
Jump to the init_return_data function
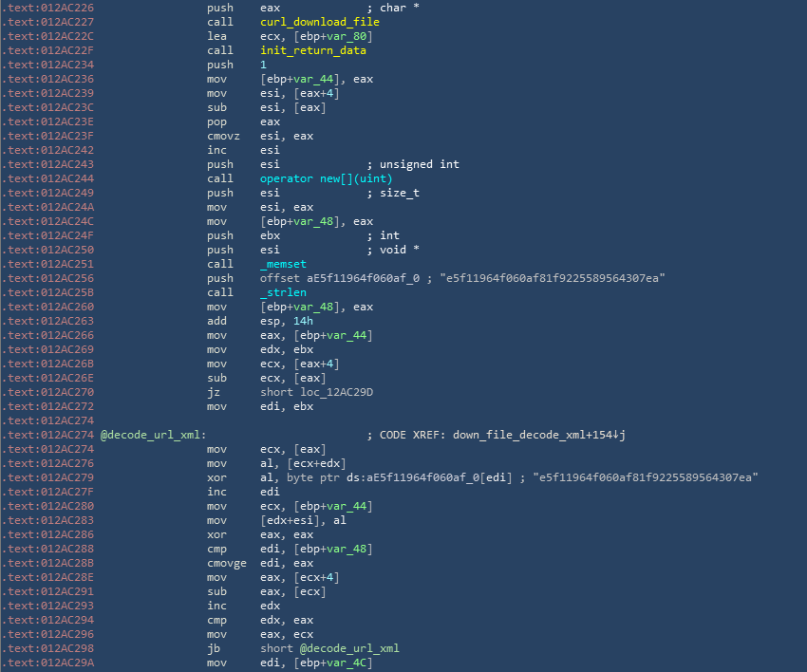[312, 50]
